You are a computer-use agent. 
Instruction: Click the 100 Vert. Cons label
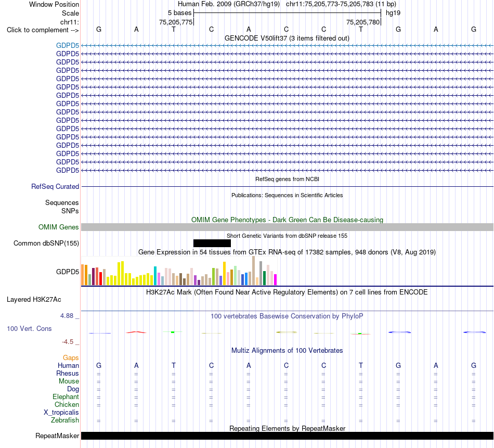click(x=29, y=328)
